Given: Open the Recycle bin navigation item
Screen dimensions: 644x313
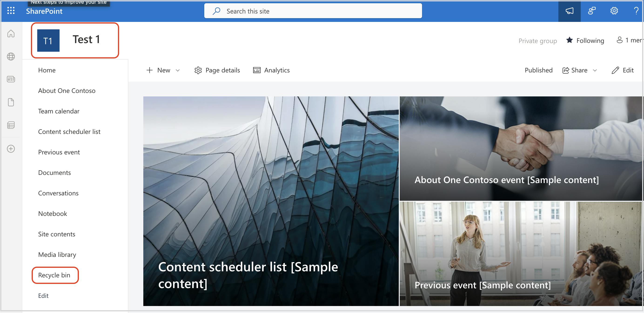Looking at the screenshot, I should pos(54,275).
